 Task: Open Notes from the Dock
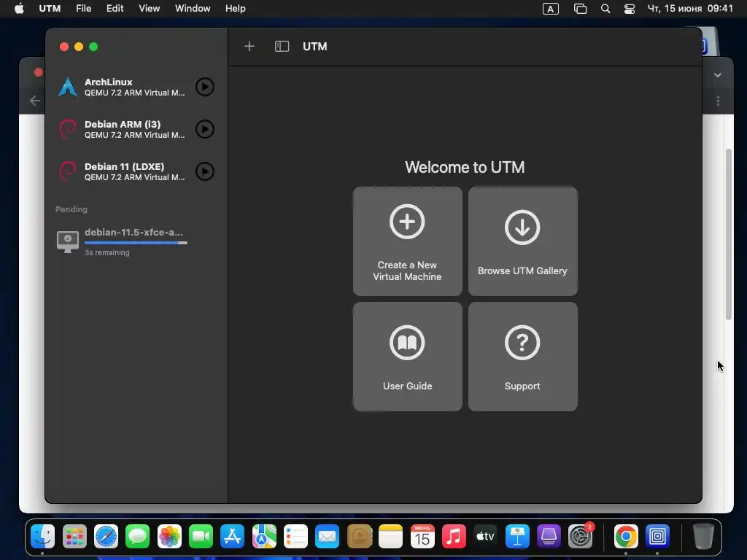[391, 537]
